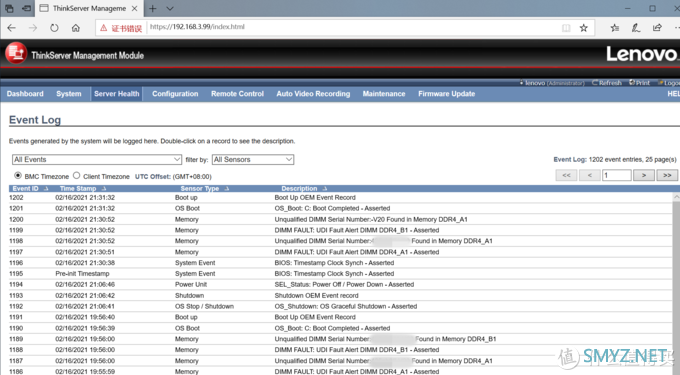680x375 pixels.
Task: Expand the All Events dropdown
Action: tap(97, 160)
